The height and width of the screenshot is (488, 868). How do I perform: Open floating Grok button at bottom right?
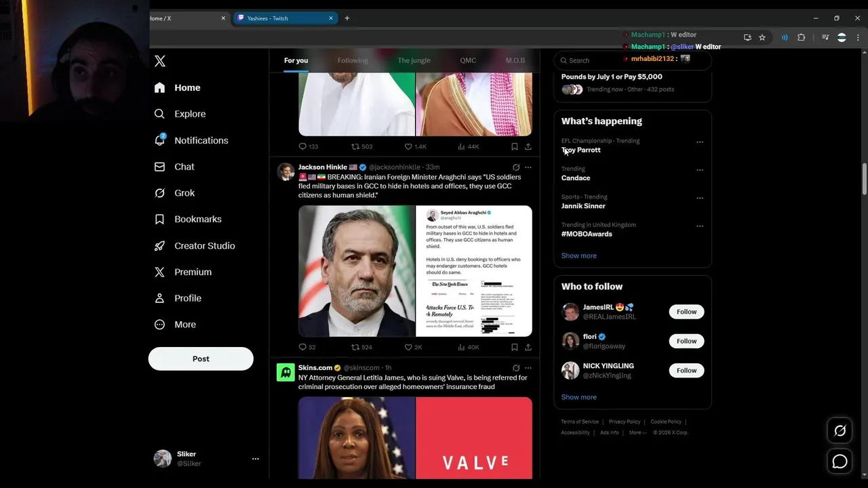pyautogui.click(x=840, y=430)
